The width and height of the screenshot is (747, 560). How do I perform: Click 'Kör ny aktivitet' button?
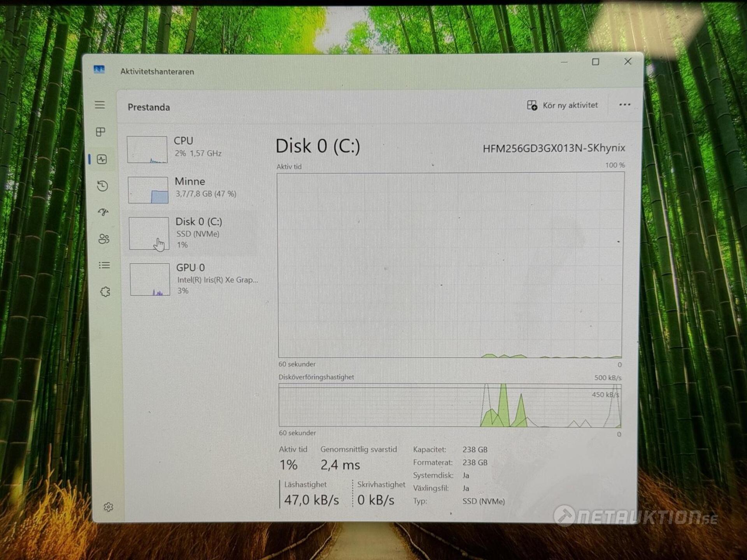[x=563, y=105]
